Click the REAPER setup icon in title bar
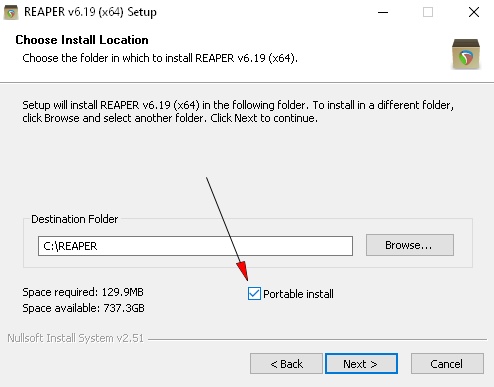Screen dimensions: 494x387 coord(11,12)
